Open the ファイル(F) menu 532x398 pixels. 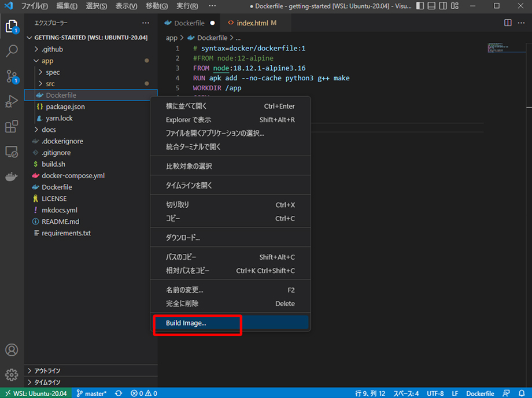tap(35, 6)
